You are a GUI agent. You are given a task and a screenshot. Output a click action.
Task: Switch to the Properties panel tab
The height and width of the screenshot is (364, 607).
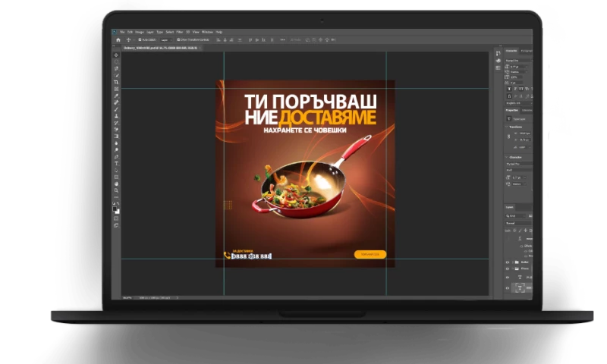coord(512,110)
